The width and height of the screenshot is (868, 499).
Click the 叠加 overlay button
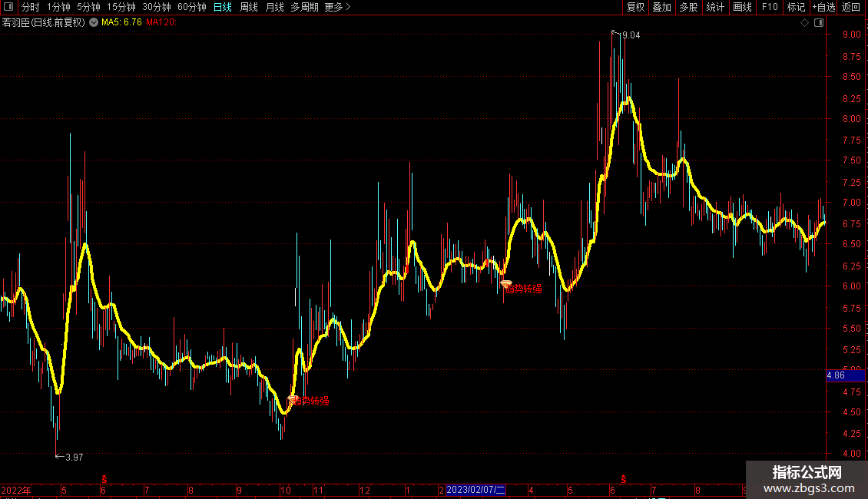(x=661, y=7)
